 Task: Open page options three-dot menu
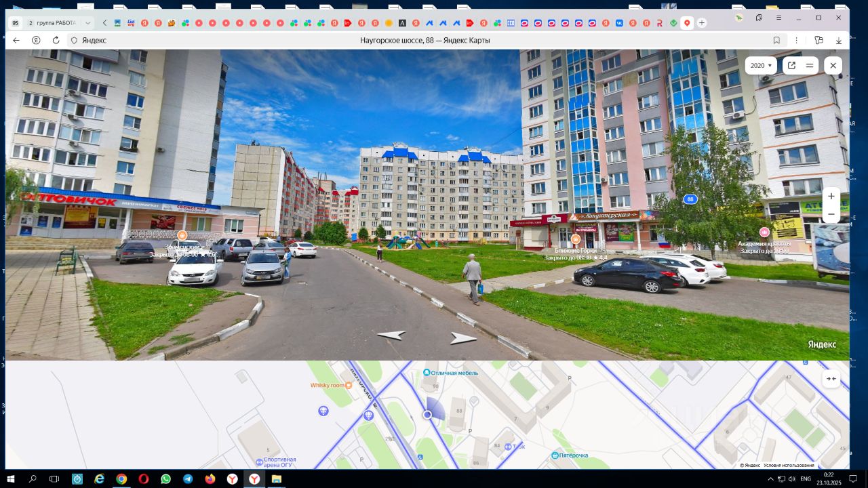click(796, 41)
